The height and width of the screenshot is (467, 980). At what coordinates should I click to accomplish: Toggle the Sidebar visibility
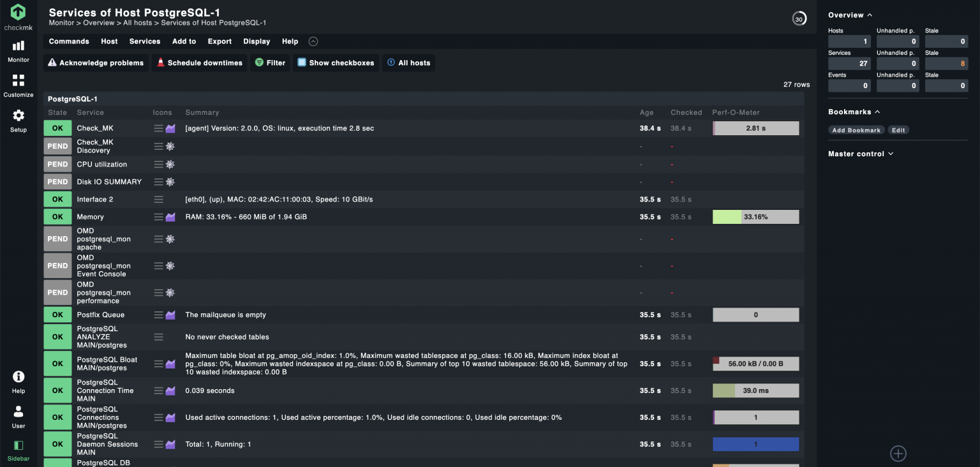coord(19,449)
